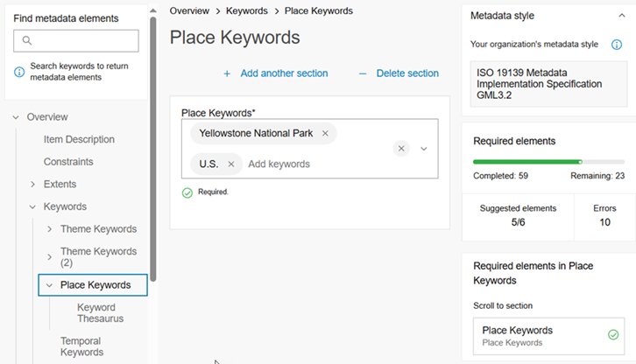
Task: Go to Overview in the breadcrumb
Action: point(189,11)
